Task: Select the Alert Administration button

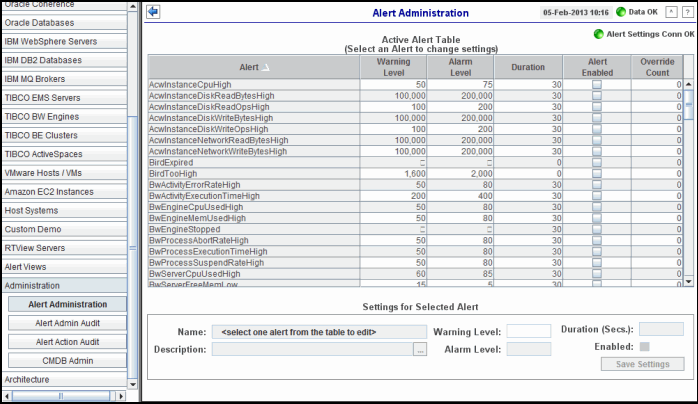Action: point(68,304)
